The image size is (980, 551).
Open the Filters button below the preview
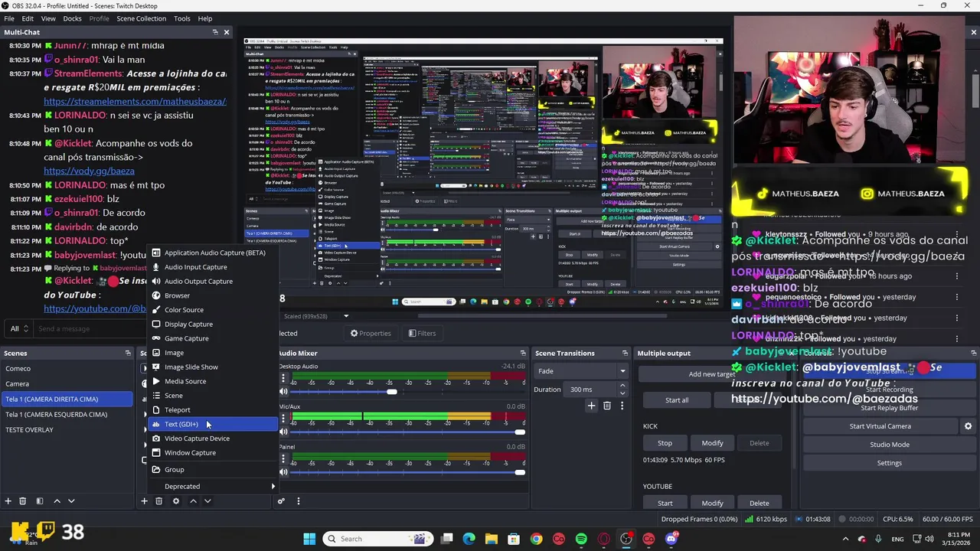[x=422, y=334]
